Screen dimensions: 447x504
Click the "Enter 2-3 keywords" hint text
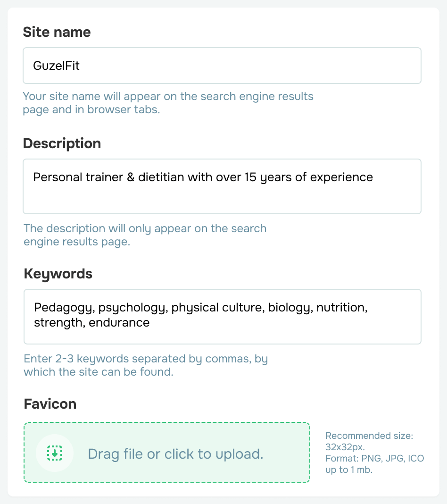click(146, 365)
